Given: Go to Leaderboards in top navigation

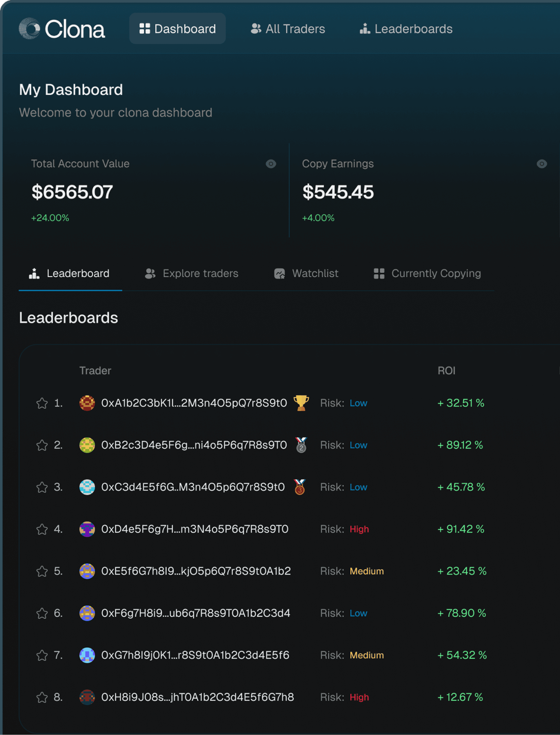Looking at the screenshot, I should 406,29.
